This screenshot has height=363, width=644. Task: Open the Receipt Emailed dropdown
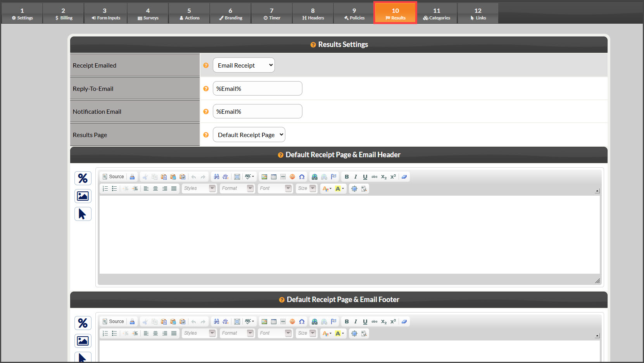pos(244,65)
